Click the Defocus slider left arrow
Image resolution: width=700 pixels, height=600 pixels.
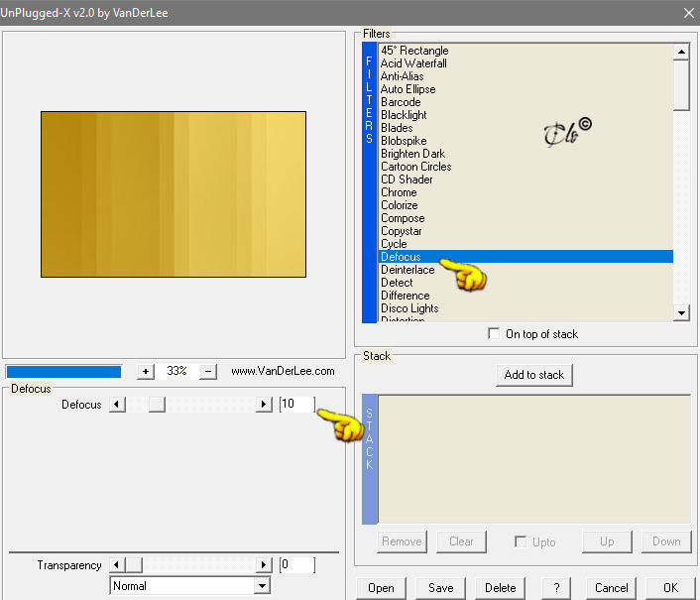point(117,405)
